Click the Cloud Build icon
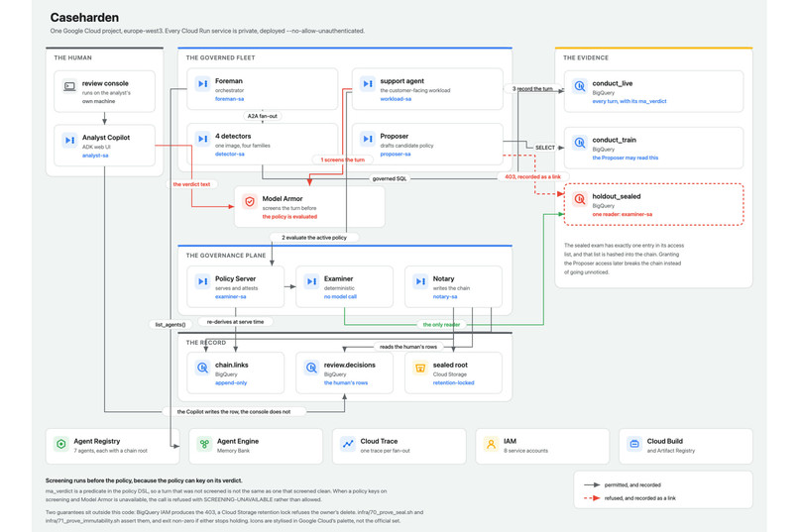The width and height of the screenshot is (799, 532). 634,444
